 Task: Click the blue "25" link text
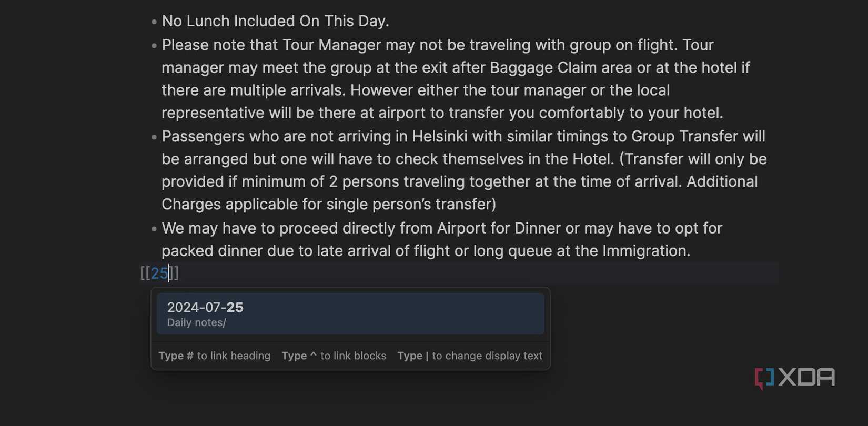159,273
